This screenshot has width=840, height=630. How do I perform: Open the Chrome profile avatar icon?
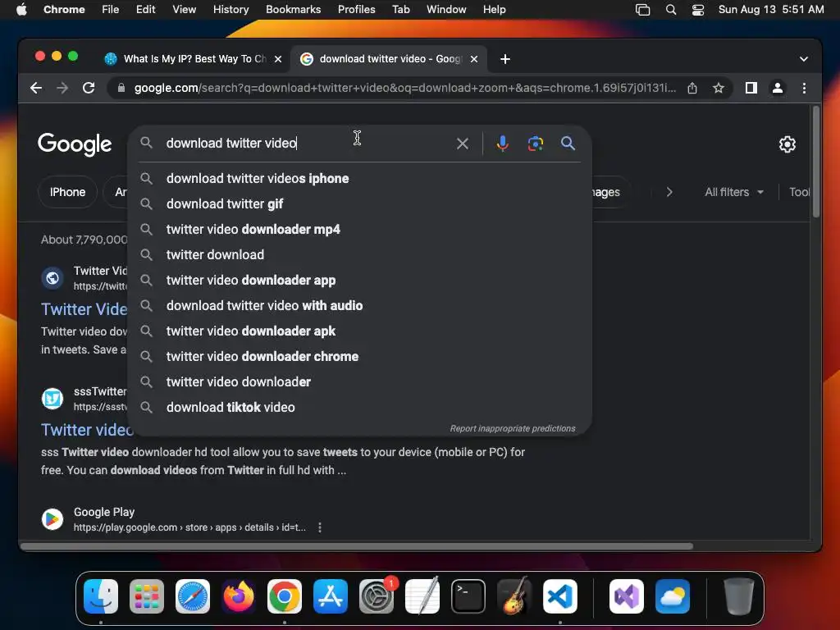point(778,88)
